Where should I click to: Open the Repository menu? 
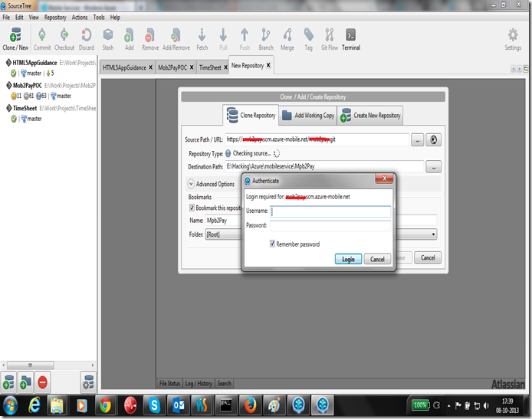tap(55, 18)
